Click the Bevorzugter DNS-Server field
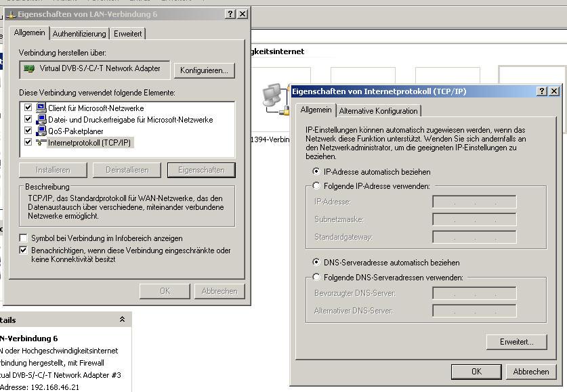Viewport: 567px width, 392px height. pyautogui.click(x=474, y=293)
